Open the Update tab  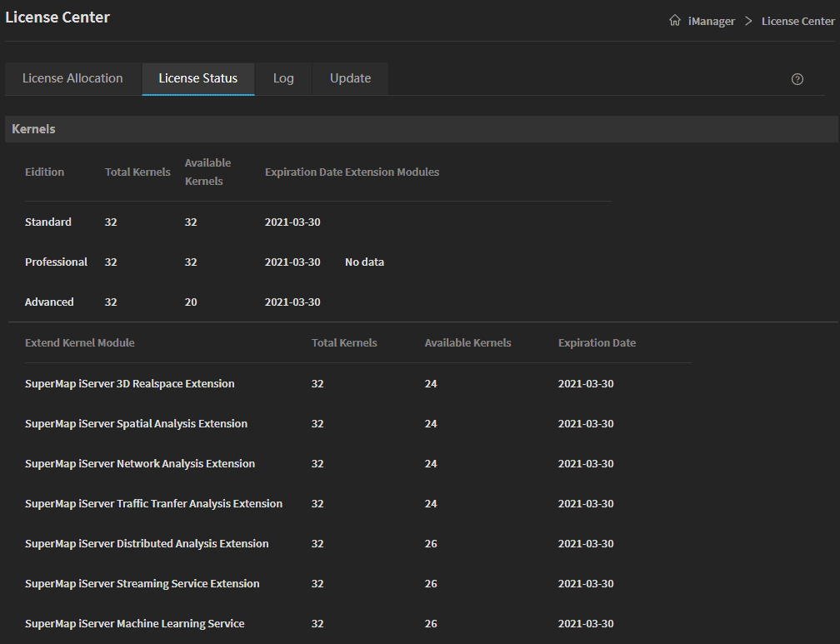[x=350, y=78]
